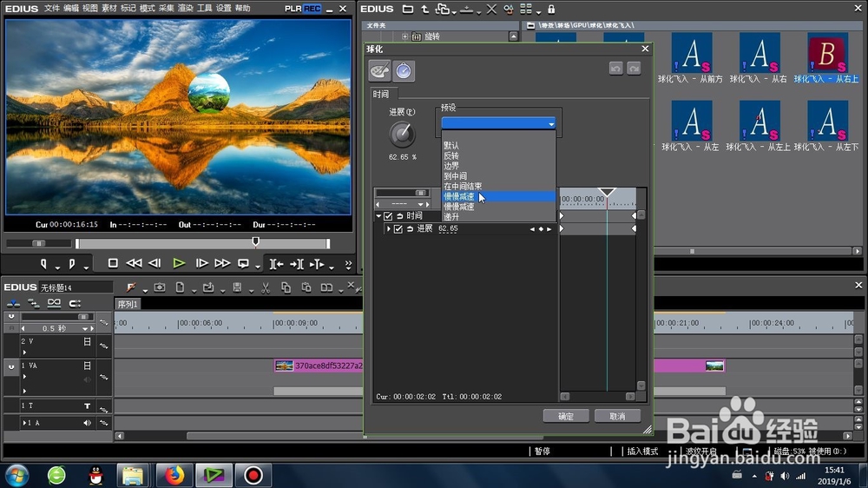The image size is (868, 488).
Task: Click the rewind button in player
Action: click(134, 263)
